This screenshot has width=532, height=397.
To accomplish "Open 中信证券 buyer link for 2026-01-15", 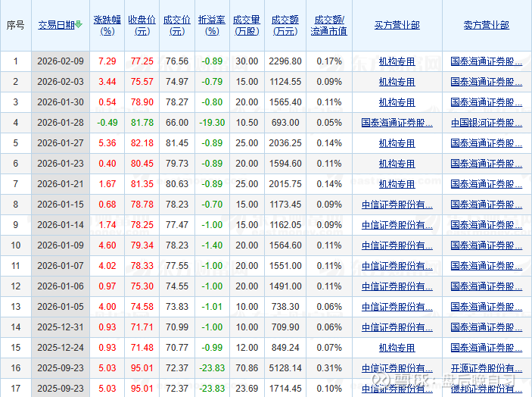I will [397, 205].
